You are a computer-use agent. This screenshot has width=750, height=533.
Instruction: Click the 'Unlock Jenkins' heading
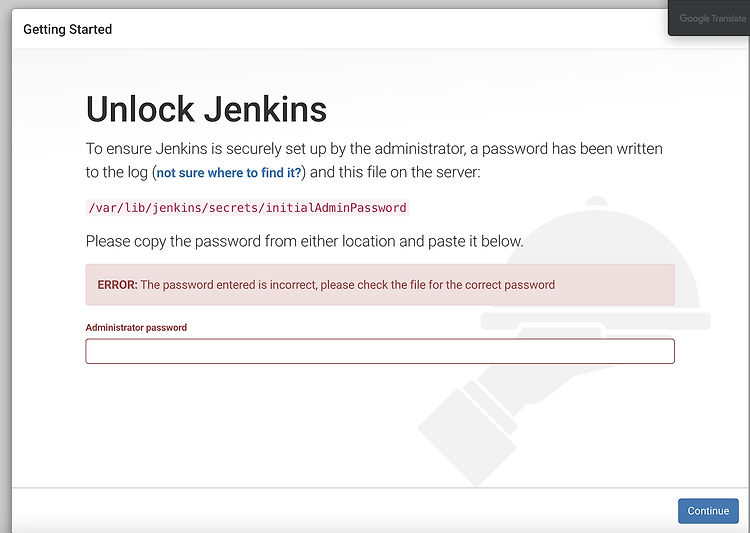tap(206, 109)
